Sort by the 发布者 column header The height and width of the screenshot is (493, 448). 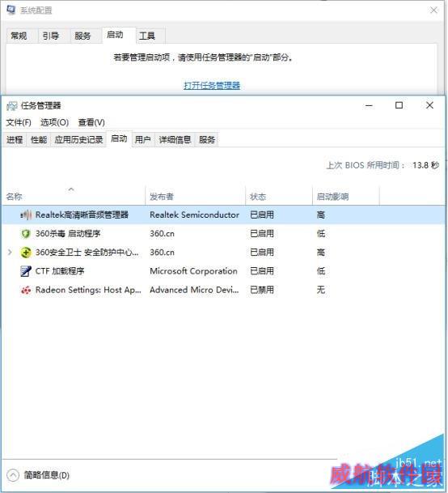tap(195, 197)
